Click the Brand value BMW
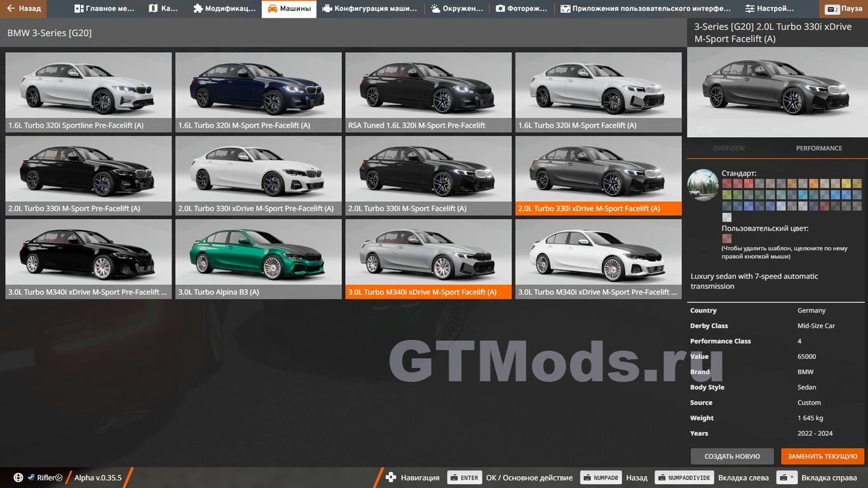Image resolution: width=868 pixels, height=488 pixels. pyautogui.click(x=805, y=372)
